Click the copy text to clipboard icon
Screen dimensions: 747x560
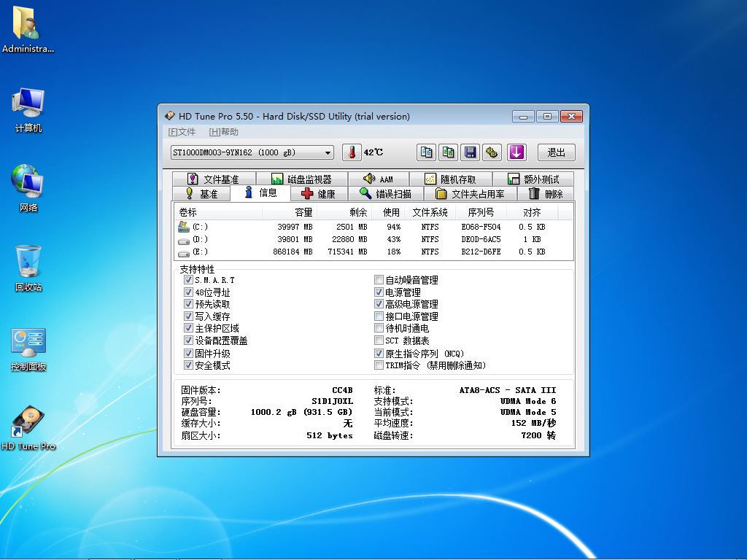tap(427, 152)
